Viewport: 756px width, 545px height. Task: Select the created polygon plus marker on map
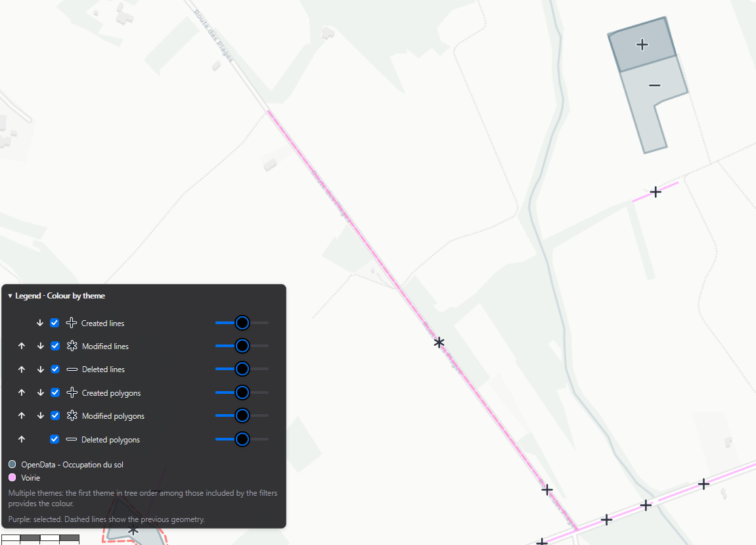tap(642, 45)
